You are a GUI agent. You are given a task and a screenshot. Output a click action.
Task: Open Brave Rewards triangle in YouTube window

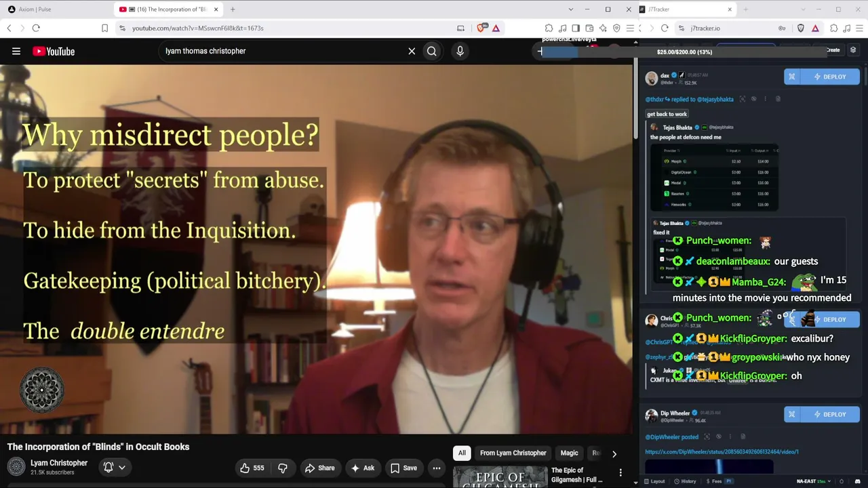point(496,28)
